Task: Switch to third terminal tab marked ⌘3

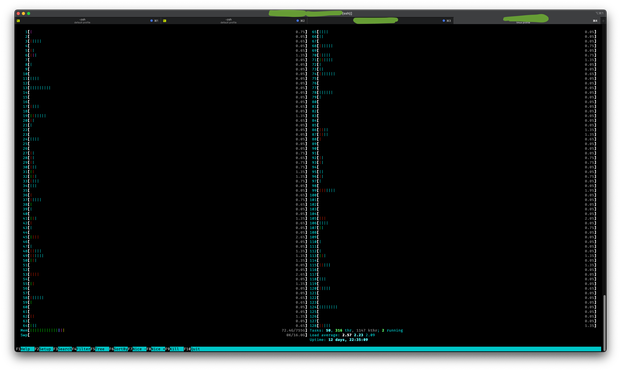Action: [380, 21]
